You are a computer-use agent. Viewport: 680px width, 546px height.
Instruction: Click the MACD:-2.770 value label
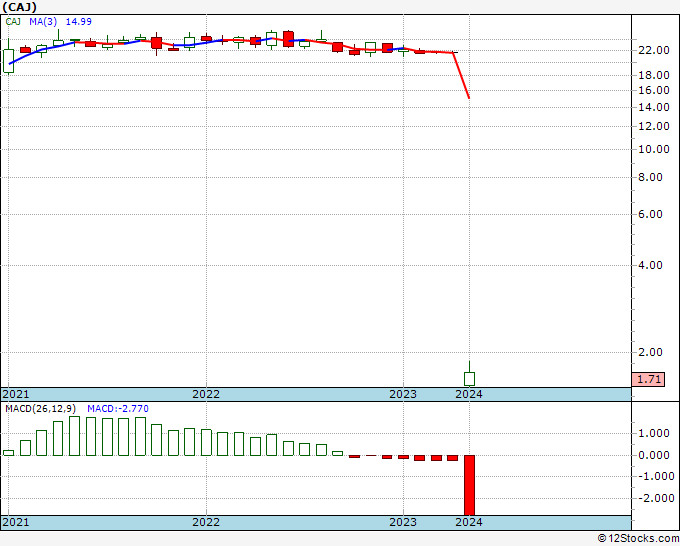118,409
